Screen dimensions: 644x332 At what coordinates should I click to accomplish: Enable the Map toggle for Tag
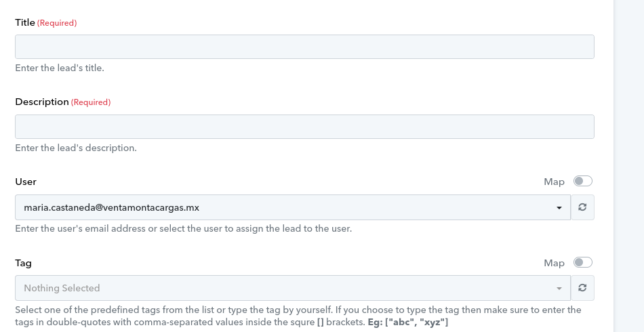(583, 262)
